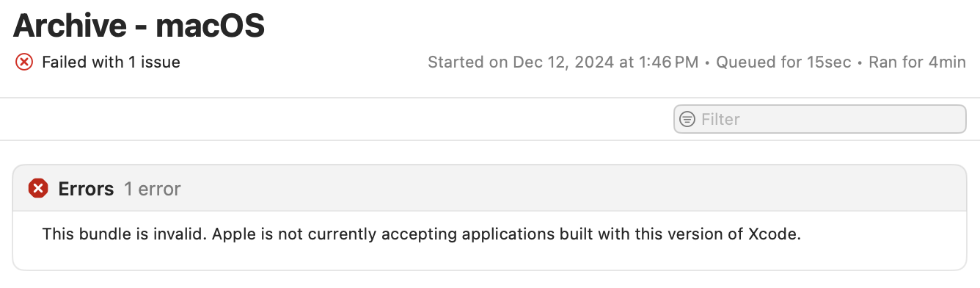Click the filter funnel icon
The image size is (980, 288).
click(687, 119)
